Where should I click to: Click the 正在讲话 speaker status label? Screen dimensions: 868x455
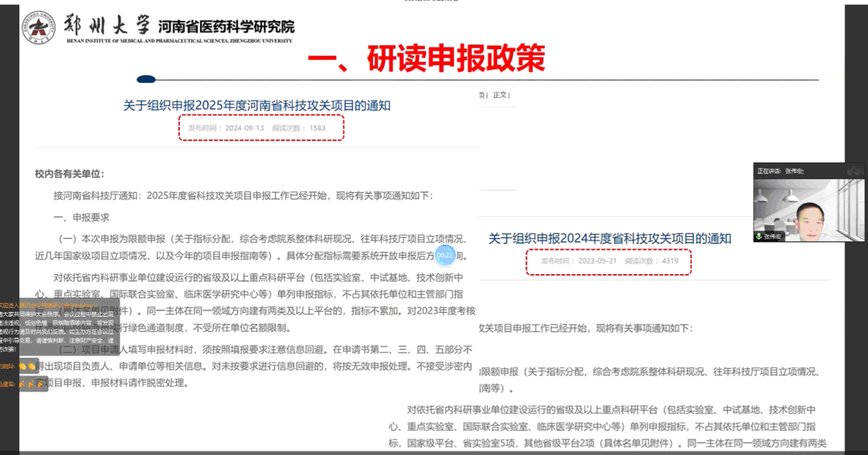pos(768,171)
